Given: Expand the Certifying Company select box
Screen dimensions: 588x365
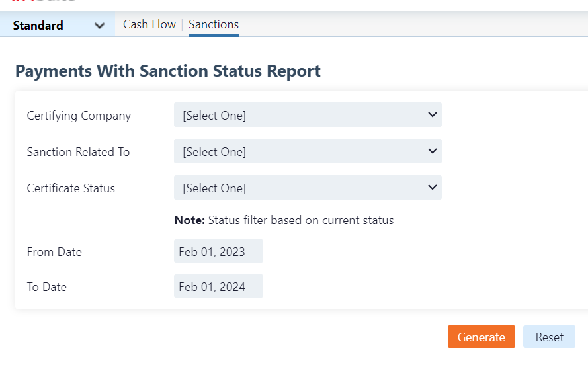Looking at the screenshot, I should (308, 115).
